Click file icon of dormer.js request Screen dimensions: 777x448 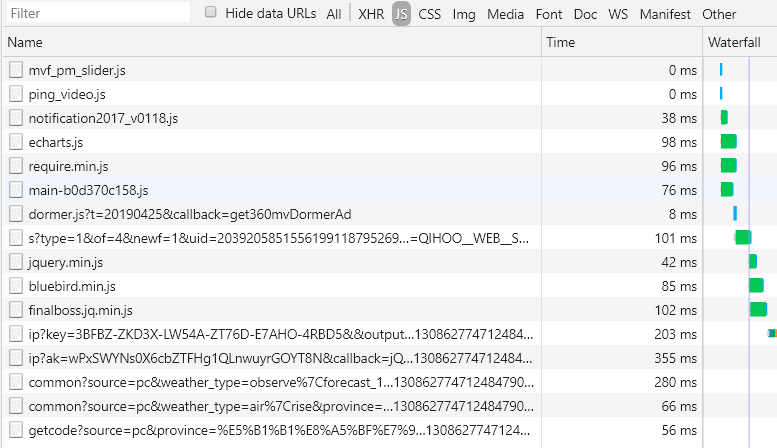tap(16, 214)
